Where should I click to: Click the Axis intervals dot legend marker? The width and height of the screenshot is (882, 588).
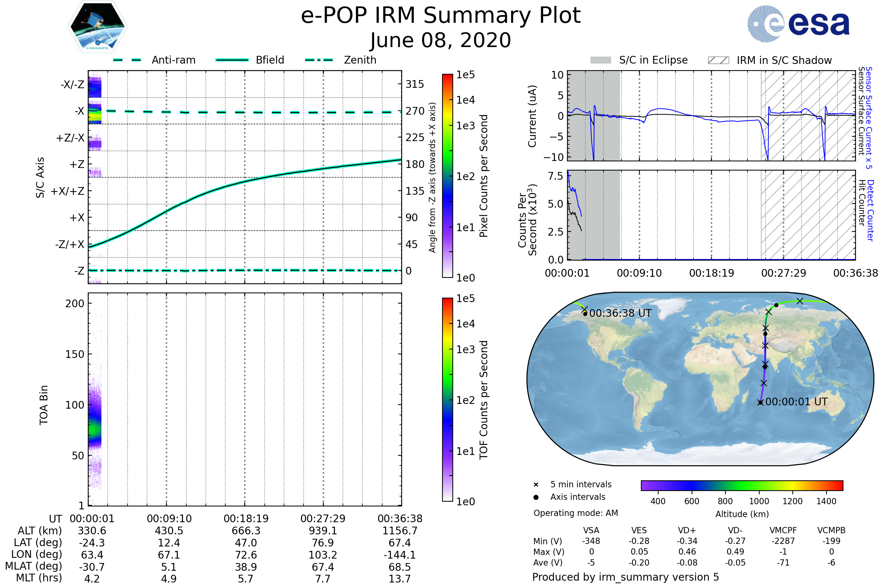click(x=536, y=497)
